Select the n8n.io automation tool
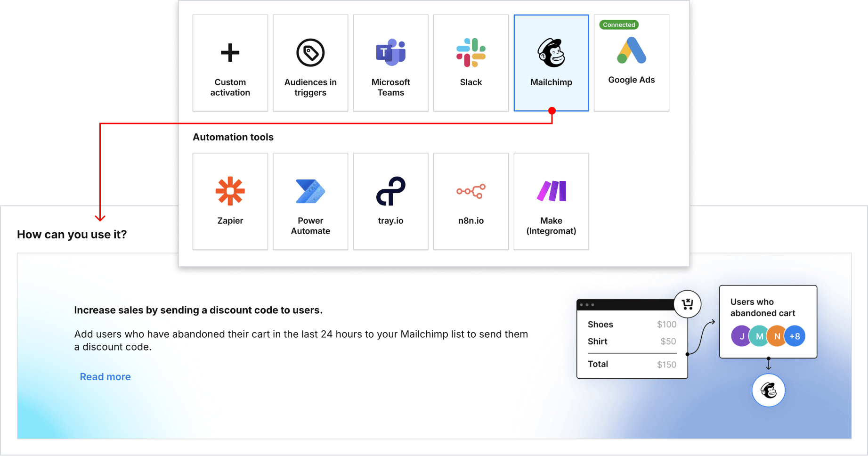868x456 pixels. pyautogui.click(x=471, y=201)
